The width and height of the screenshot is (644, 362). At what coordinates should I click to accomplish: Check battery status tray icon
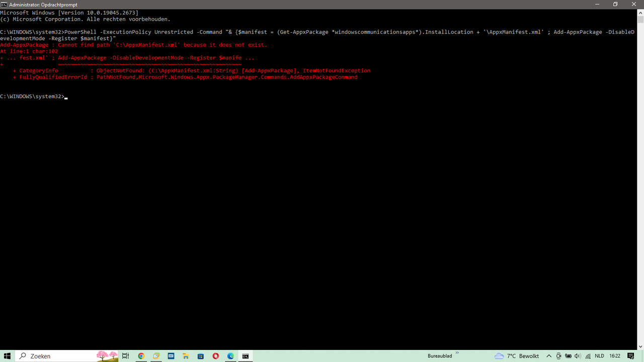(x=568, y=356)
